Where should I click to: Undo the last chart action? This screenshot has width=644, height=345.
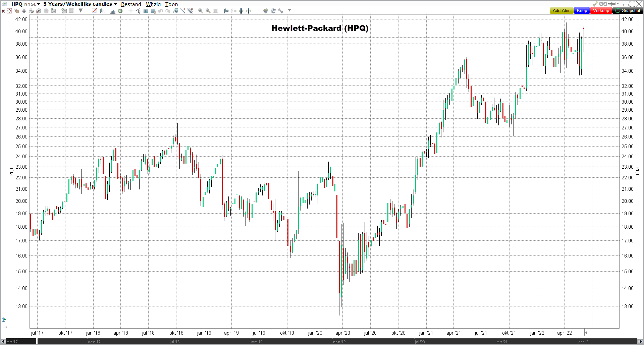[x=160, y=11]
